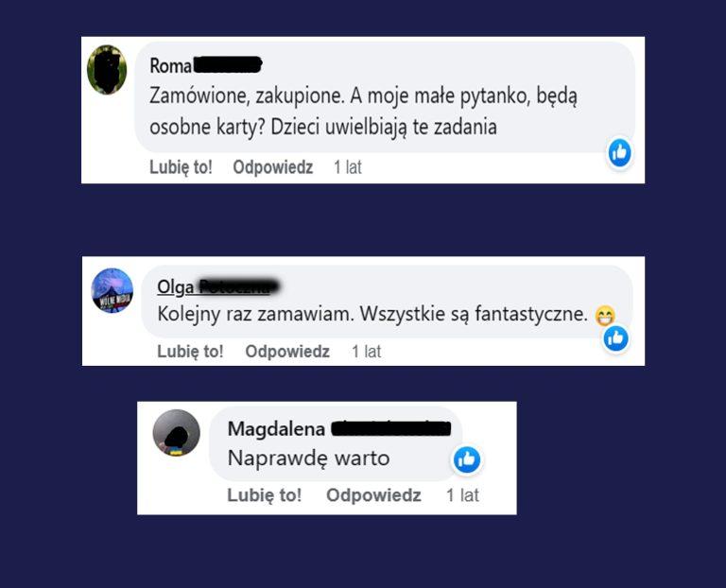This screenshot has height=588, width=726.
Task: Like Roma's comment with 'Lubię to!'
Action: 181,167
